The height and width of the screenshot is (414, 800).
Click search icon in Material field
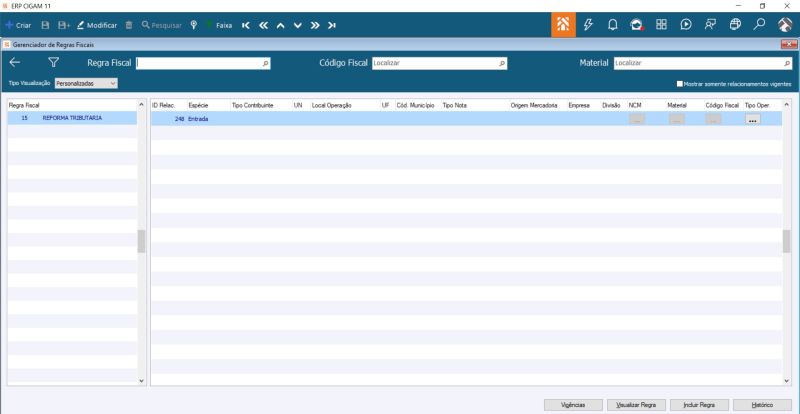pos(787,63)
